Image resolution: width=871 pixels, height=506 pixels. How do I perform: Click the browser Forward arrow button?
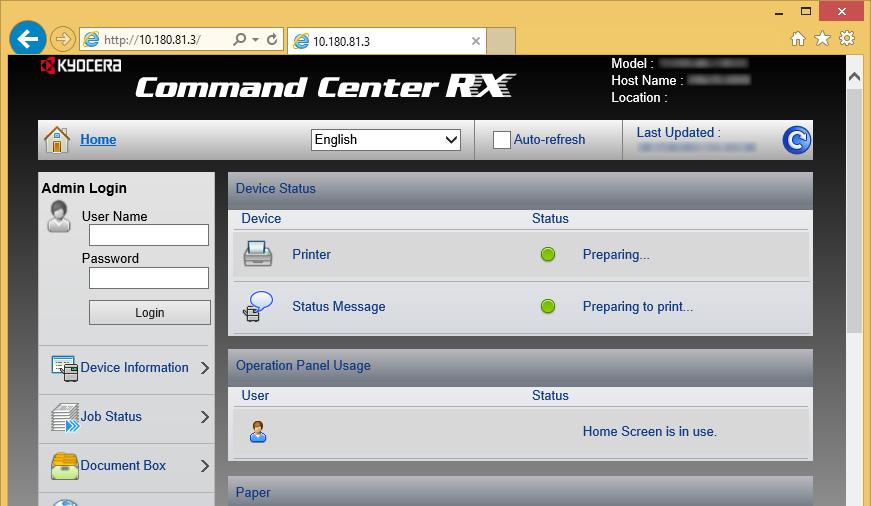pos(63,39)
